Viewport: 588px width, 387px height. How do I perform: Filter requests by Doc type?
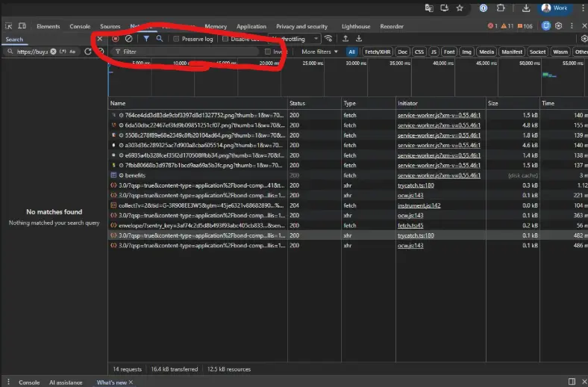(402, 52)
